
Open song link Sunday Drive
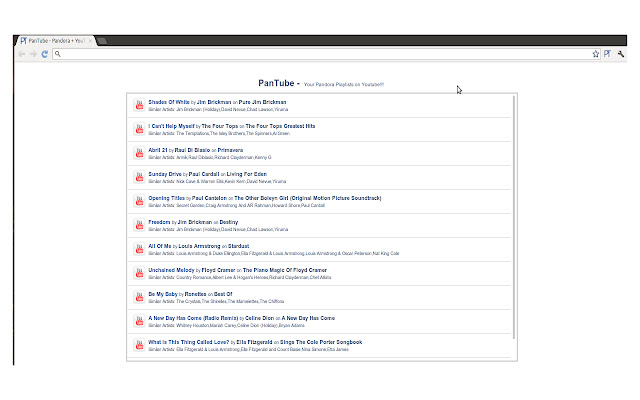pyautogui.click(x=165, y=174)
